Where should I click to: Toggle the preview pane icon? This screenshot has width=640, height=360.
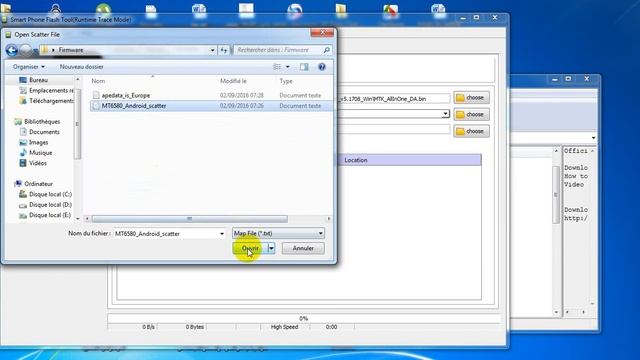[304, 67]
